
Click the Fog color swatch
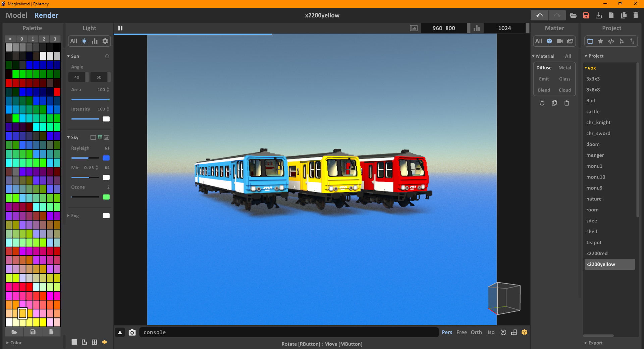106,216
